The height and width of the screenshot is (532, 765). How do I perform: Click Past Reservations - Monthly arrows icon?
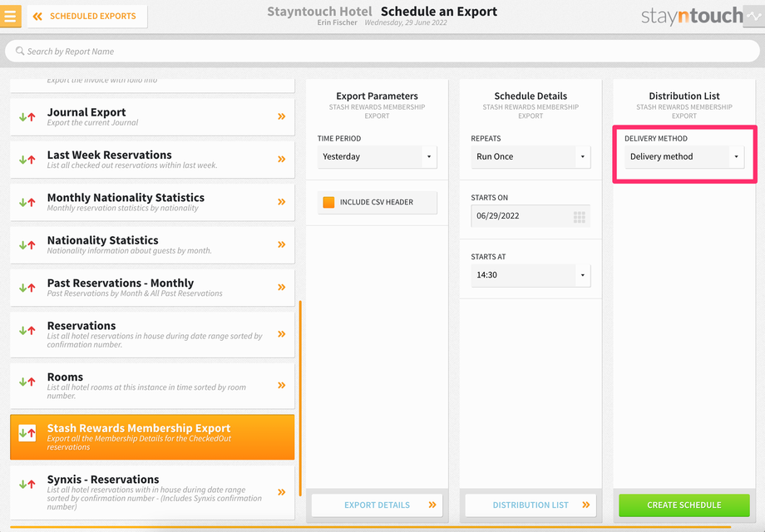coord(27,288)
